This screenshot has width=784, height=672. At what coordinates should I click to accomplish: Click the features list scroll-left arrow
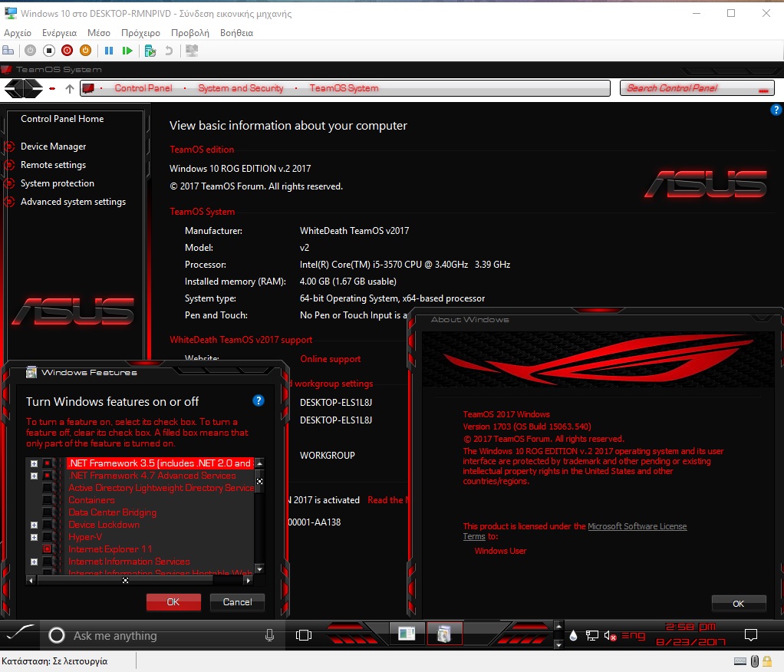pyautogui.click(x=31, y=581)
